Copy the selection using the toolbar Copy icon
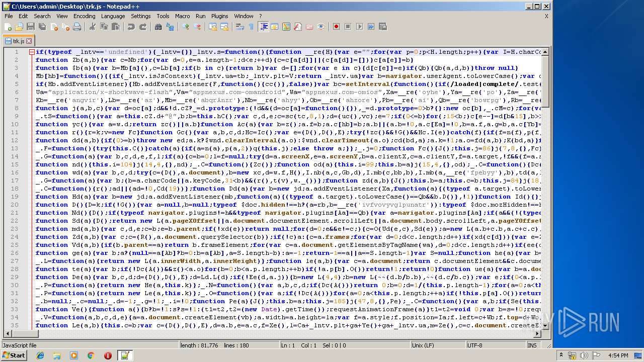 104,27
